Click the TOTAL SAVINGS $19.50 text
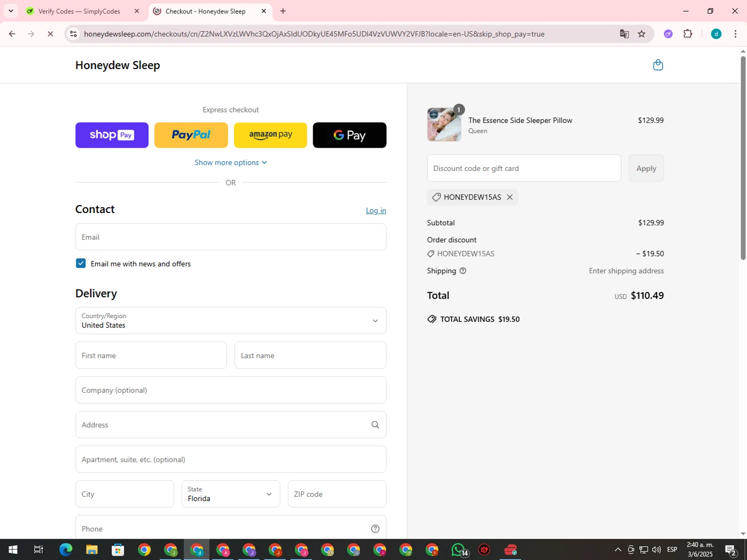Screen dimensions: 747x560 click(x=480, y=319)
